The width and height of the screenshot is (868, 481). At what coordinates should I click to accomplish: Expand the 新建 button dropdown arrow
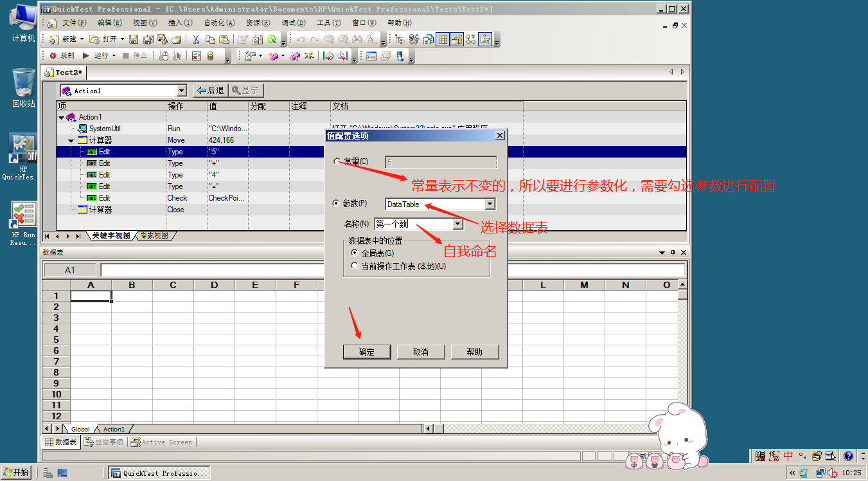(82, 39)
